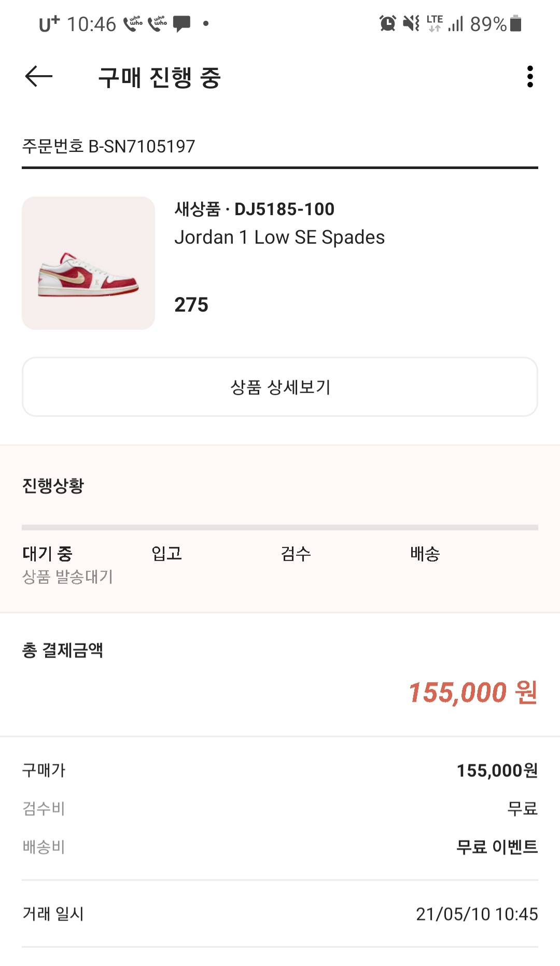Viewport: 560px width, 966px height.
Task: Tap the first who-who call notification icon
Action: point(133,23)
